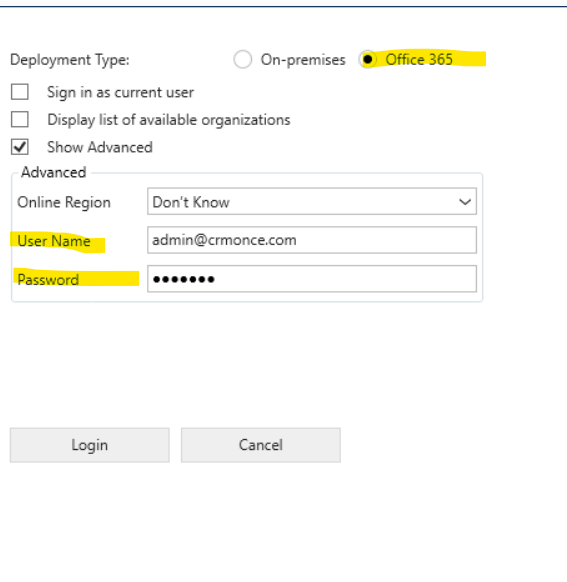Click the Deployment Type label
Image resolution: width=567 pixels, height=582 pixels.
(70, 60)
